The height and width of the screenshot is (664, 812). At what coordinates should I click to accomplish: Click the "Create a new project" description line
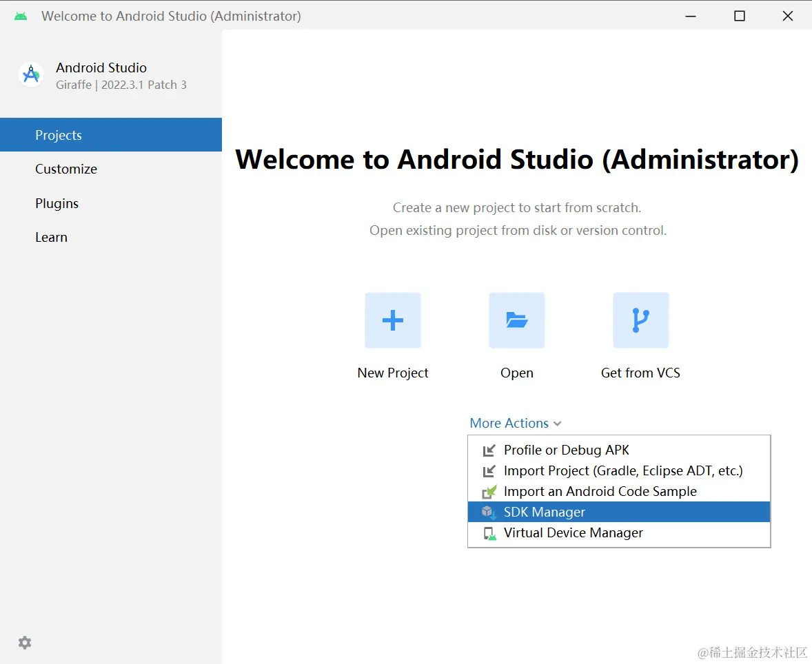pyautogui.click(x=517, y=207)
